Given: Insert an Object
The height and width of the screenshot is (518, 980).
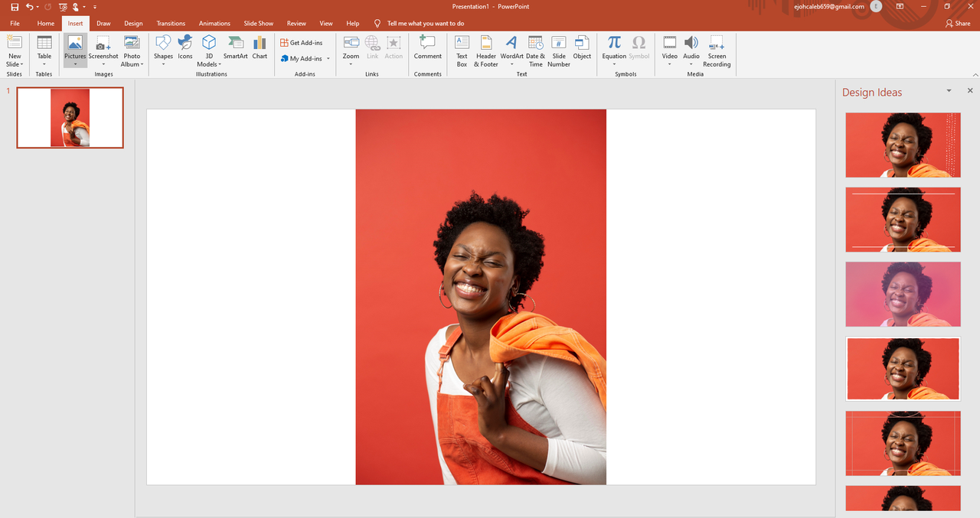Looking at the screenshot, I should point(582,47).
